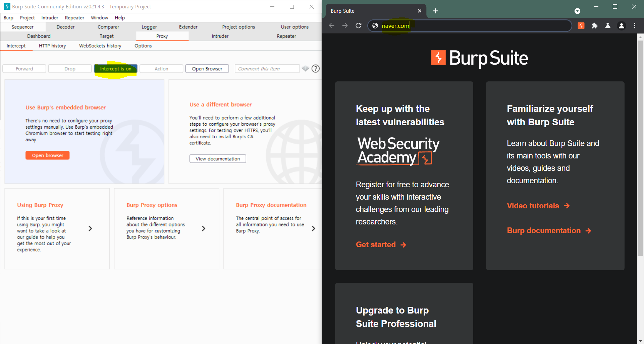Follow the Get started link
The image size is (644, 344).
tap(381, 245)
